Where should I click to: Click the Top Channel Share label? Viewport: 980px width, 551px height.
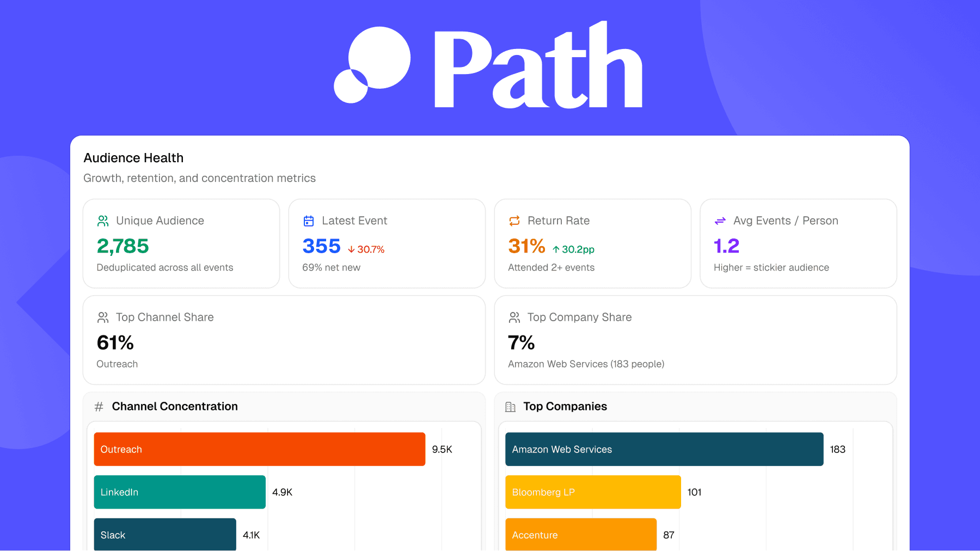point(165,317)
